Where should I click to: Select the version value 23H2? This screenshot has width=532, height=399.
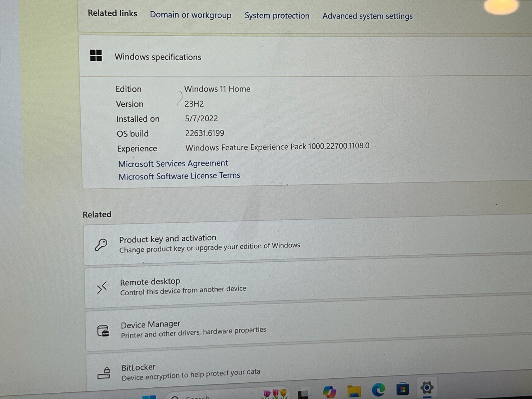point(194,104)
